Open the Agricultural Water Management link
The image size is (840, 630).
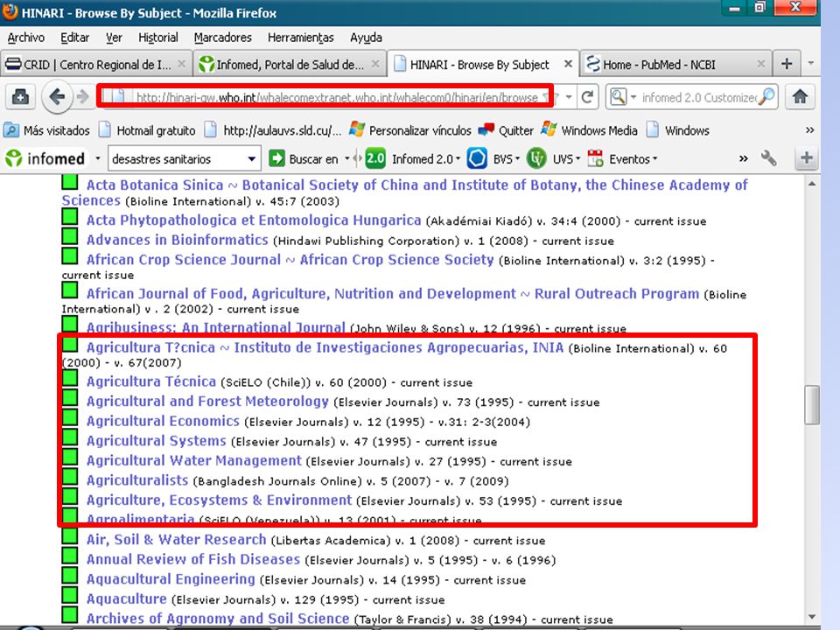coord(194,461)
